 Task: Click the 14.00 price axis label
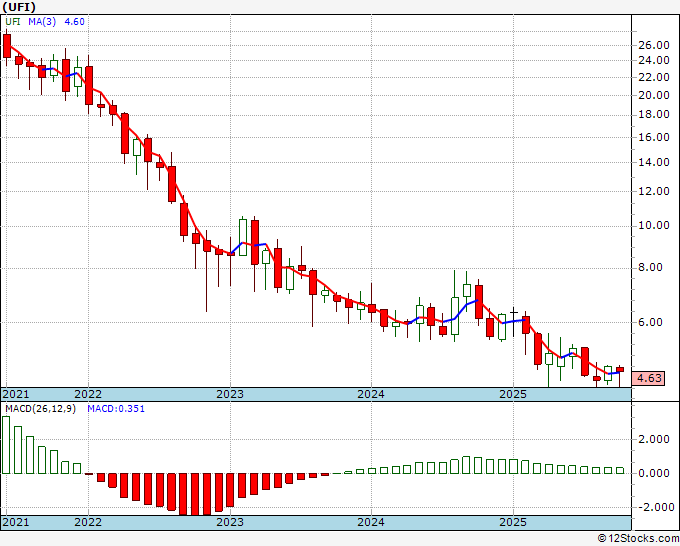(654, 162)
